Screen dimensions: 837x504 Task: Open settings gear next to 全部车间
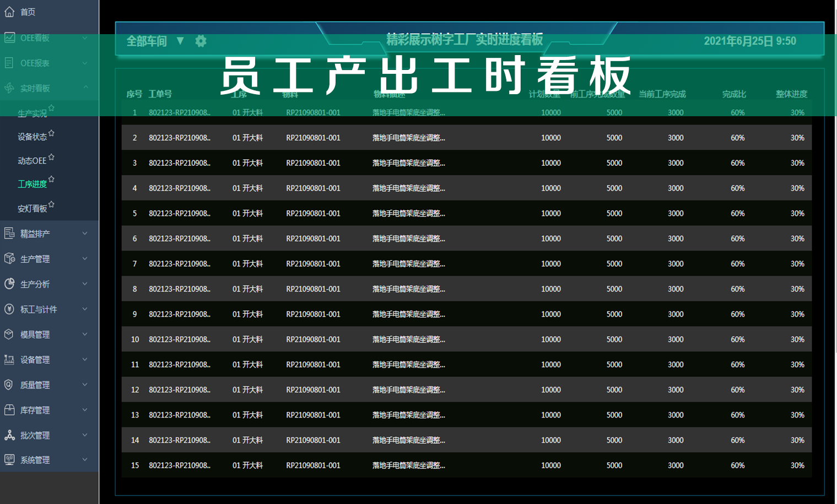(201, 41)
